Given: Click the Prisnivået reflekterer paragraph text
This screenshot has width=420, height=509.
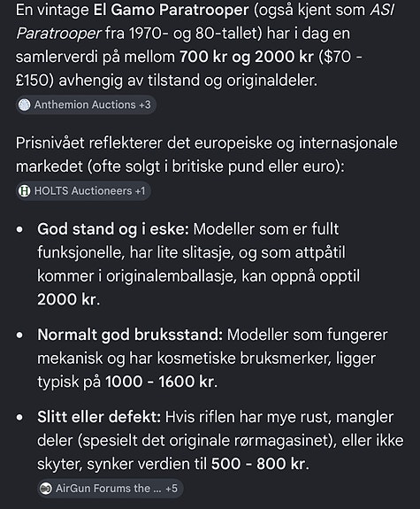Looking at the screenshot, I should (x=207, y=155).
